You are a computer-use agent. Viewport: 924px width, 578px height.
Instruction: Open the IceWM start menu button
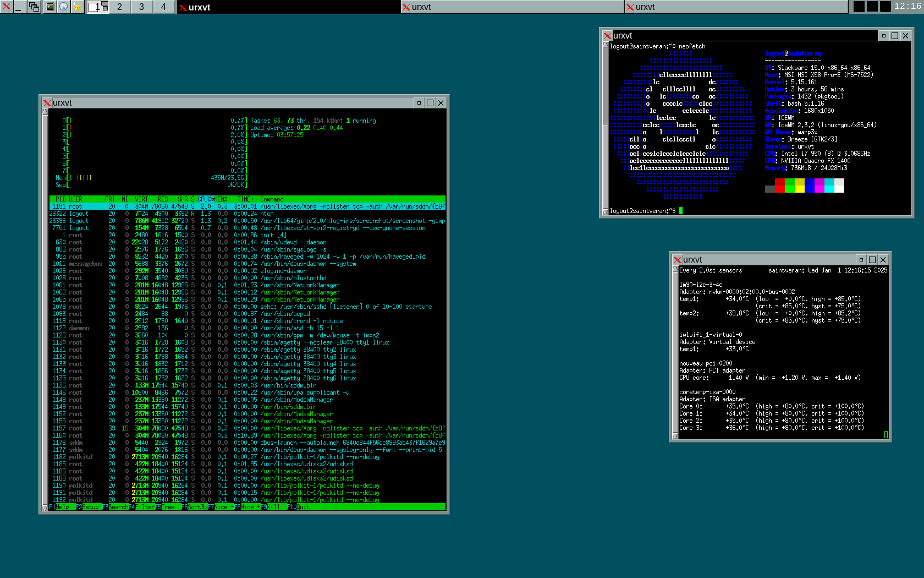coord(6,7)
